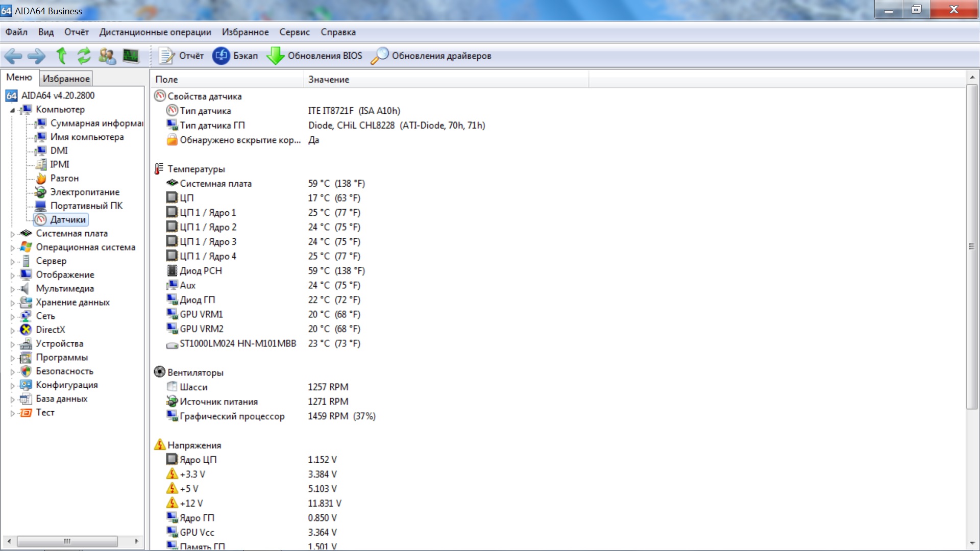Screen dimensions: 980x551
Task: Click the green Up level arrow
Action: pyautogui.click(x=61, y=56)
